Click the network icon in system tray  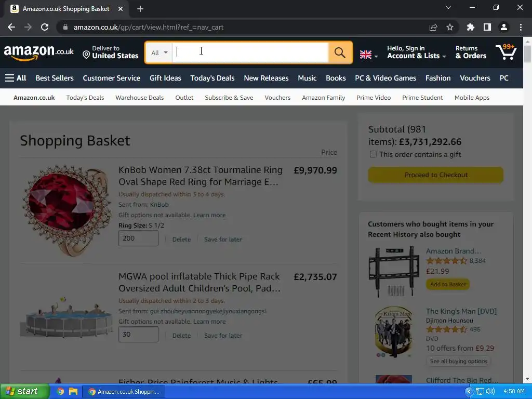480,392
